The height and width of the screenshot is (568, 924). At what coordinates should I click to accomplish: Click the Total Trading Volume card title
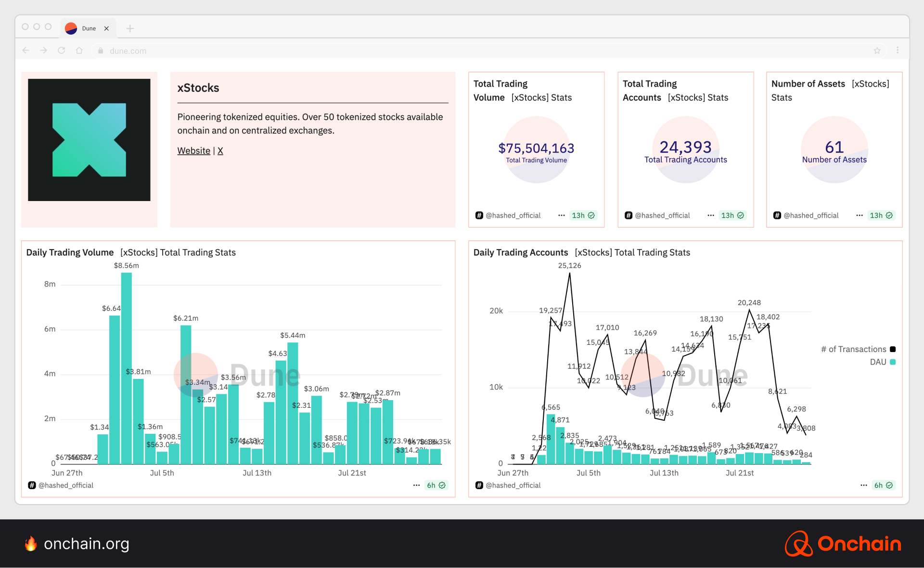pos(500,90)
